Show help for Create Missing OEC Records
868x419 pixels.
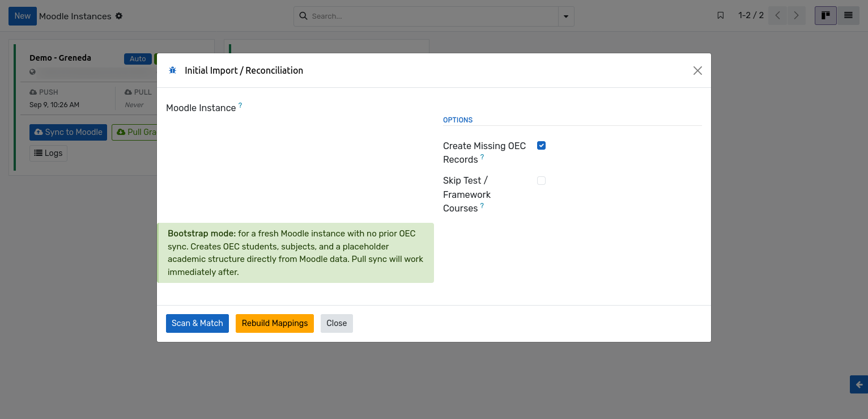482,156
